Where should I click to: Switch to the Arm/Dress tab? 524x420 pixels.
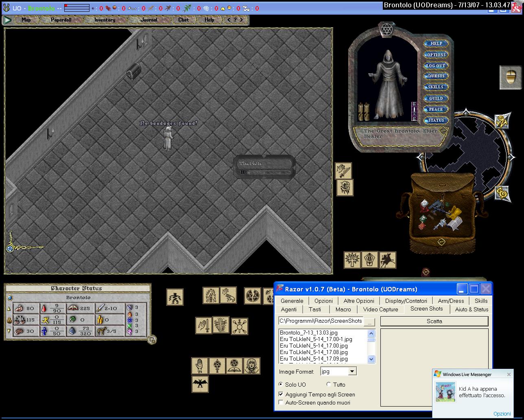click(x=451, y=301)
